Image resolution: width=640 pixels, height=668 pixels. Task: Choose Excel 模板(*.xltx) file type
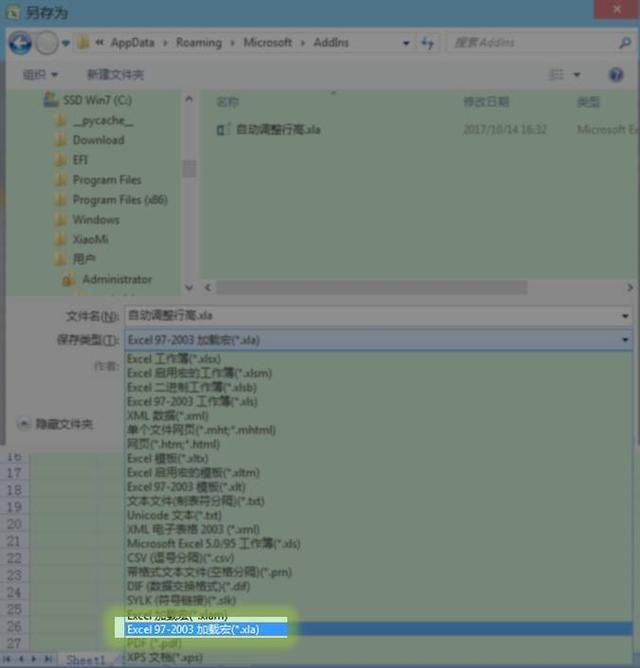[x=379, y=458]
